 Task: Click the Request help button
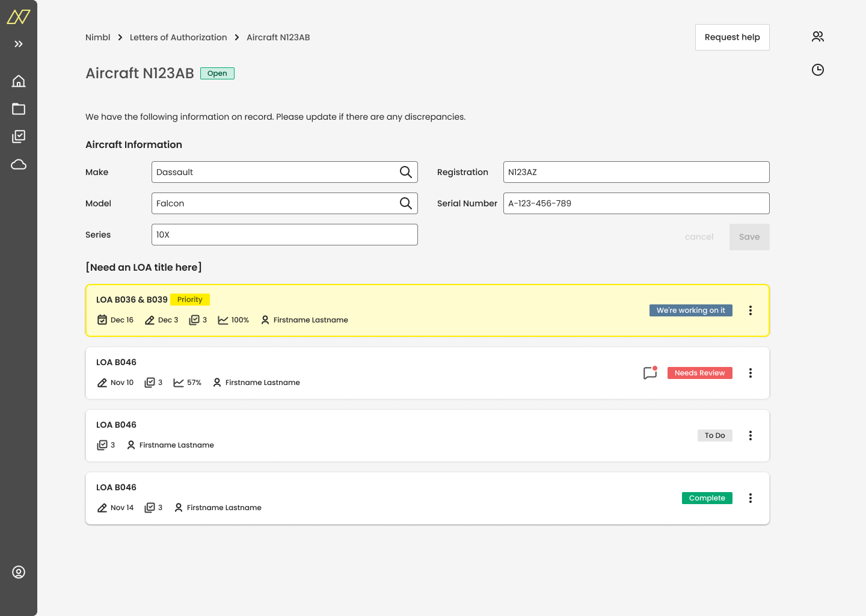point(732,37)
